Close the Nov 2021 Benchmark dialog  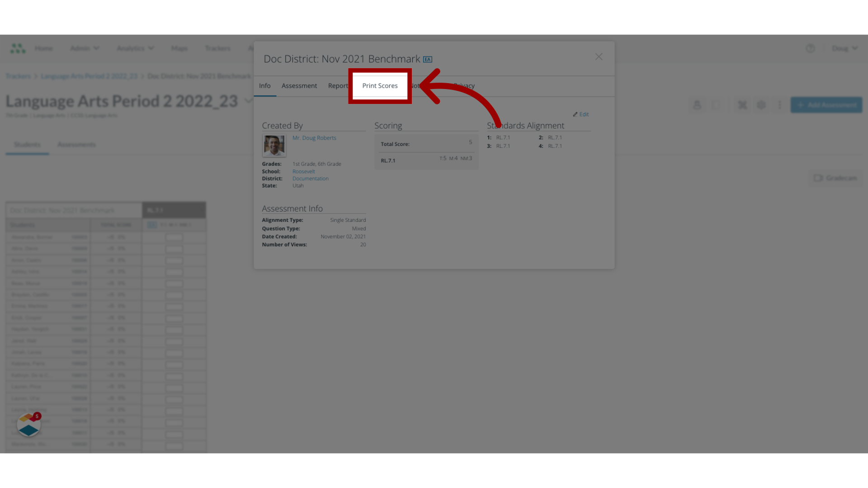[599, 57]
